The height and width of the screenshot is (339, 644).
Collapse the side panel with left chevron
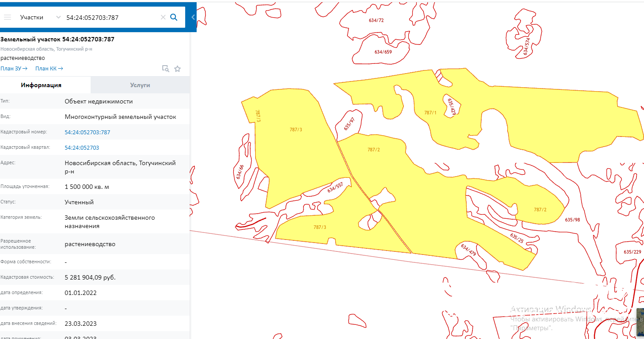[x=193, y=17]
